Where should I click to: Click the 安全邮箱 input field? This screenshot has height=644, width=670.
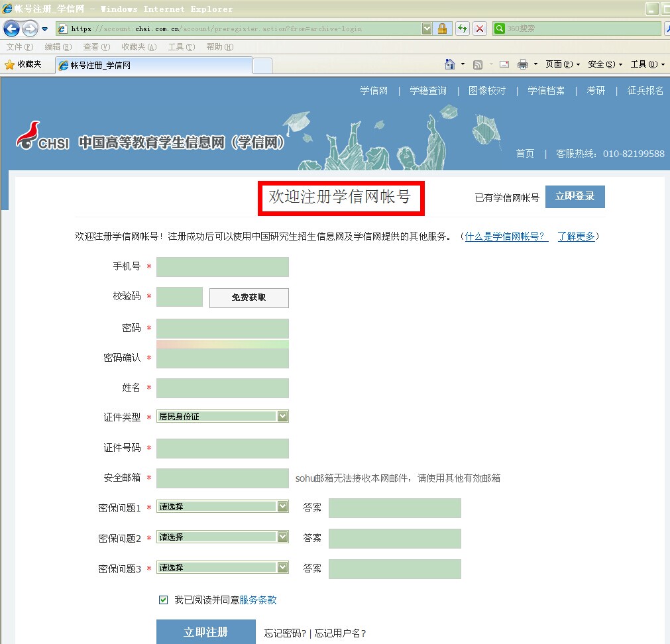[x=223, y=478]
